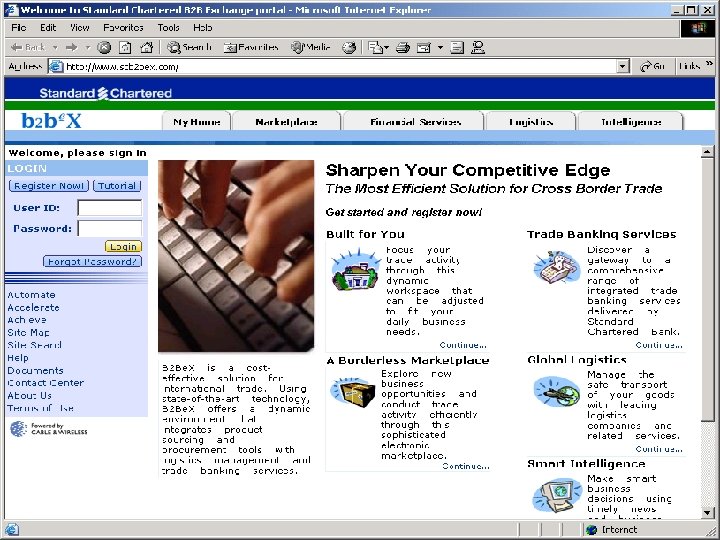Expand the Edit button dropdown arrow
Viewport: 720px width, 540px height.
point(440,47)
